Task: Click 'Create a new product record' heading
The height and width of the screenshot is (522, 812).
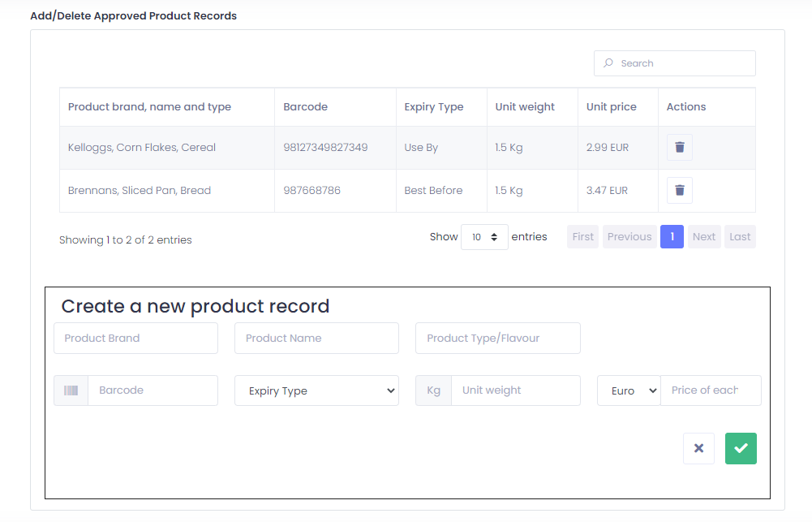Action: (x=195, y=306)
